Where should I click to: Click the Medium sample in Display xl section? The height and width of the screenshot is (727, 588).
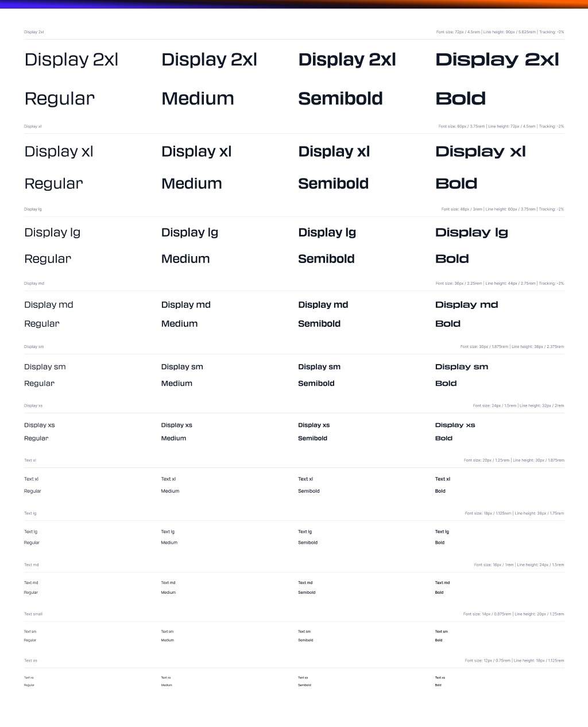(x=192, y=184)
